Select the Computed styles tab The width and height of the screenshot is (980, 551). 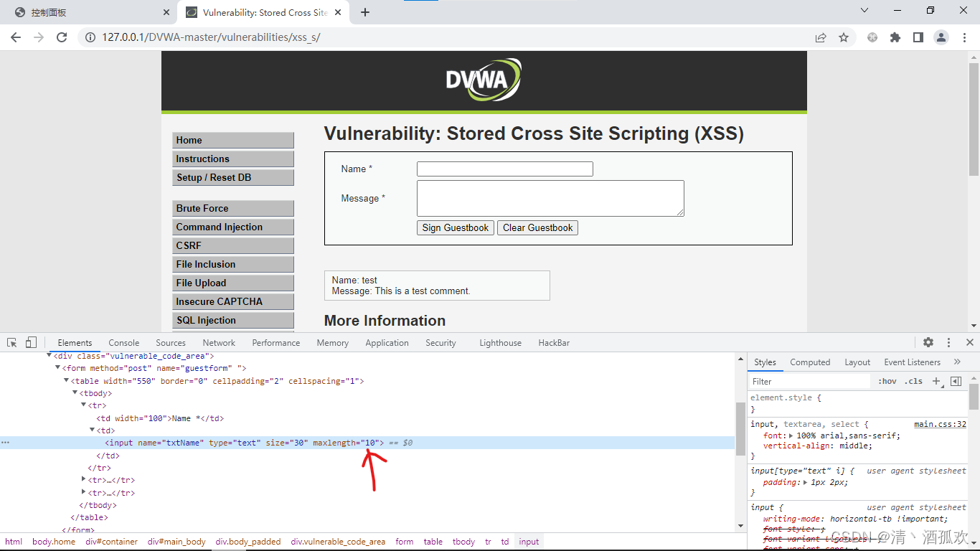[810, 362]
